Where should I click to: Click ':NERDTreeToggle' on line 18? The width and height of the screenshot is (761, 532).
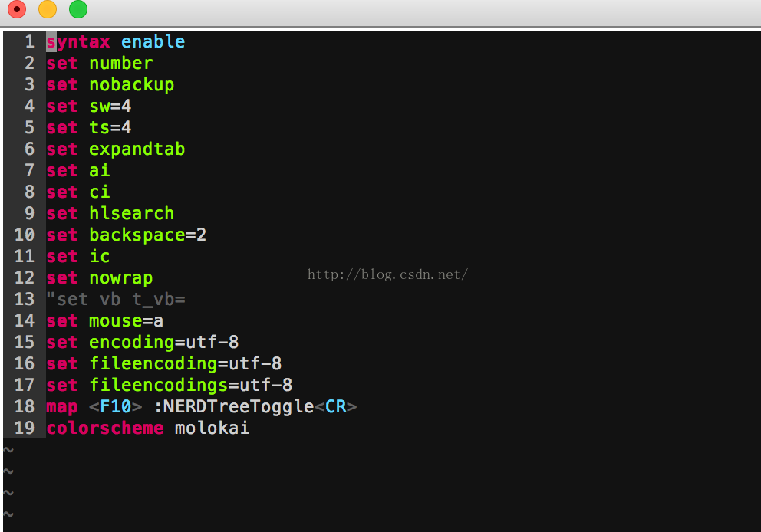pyautogui.click(x=234, y=406)
